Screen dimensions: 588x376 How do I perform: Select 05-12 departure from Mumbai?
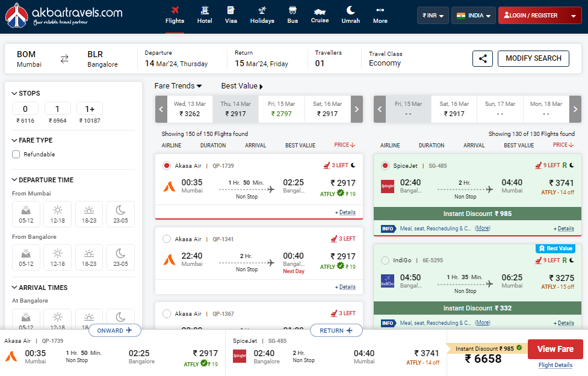coord(26,214)
